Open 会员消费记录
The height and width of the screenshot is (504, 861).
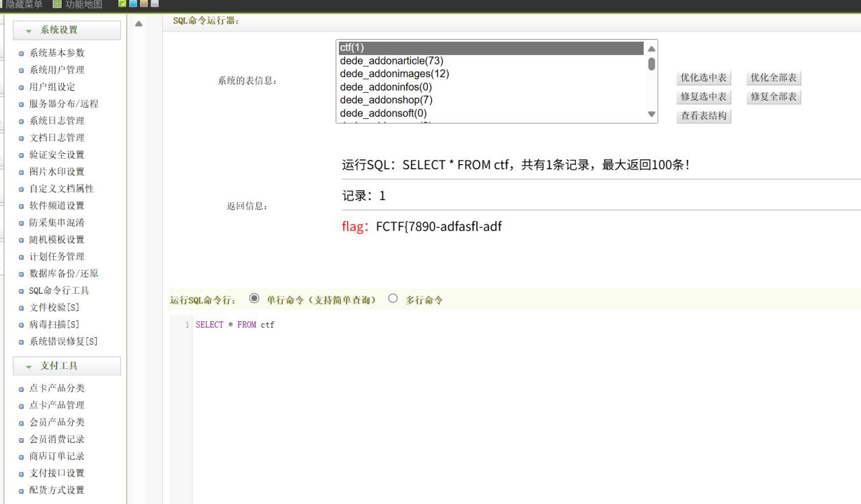tap(57, 439)
